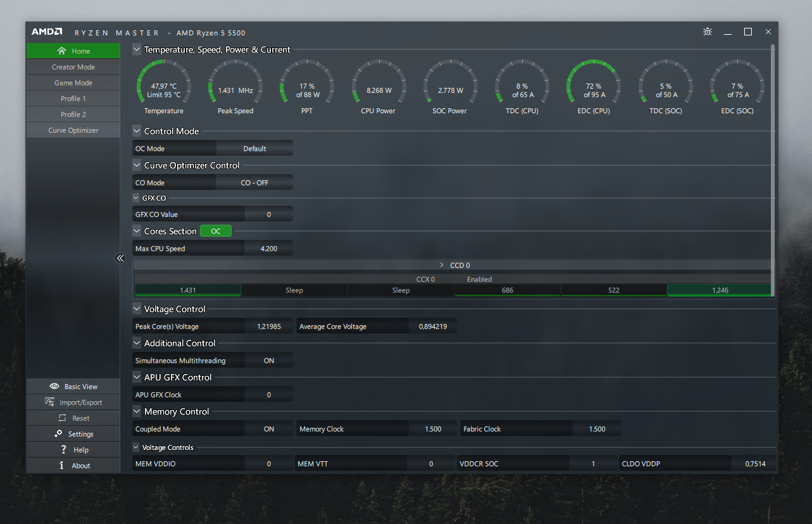Toggle Simultaneous Multithreading ON value
Image resolution: width=812 pixels, height=524 pixels.
click(269, 360)
